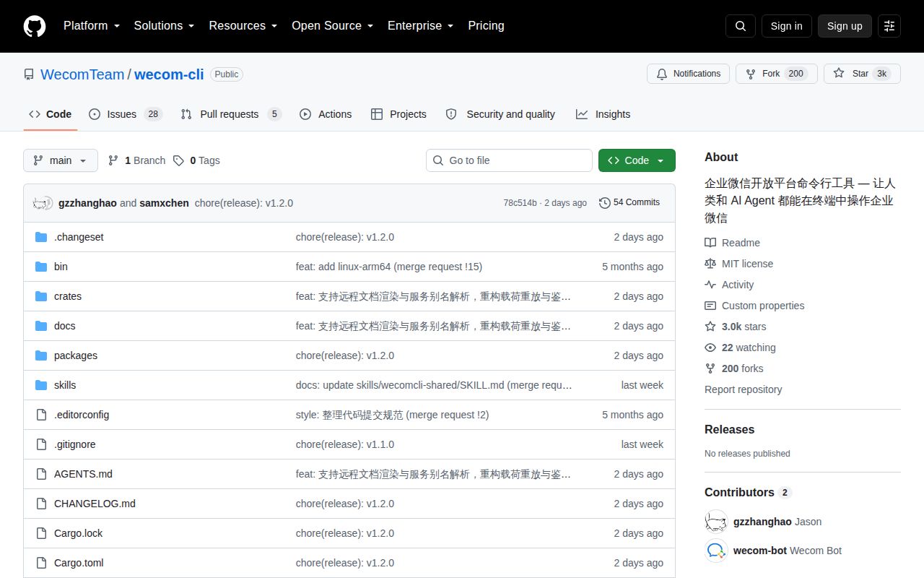This screenshot has height=578, width=924.
Task: Open 'style: 整理代码提交规范' commit message
Action: [392, 415]
